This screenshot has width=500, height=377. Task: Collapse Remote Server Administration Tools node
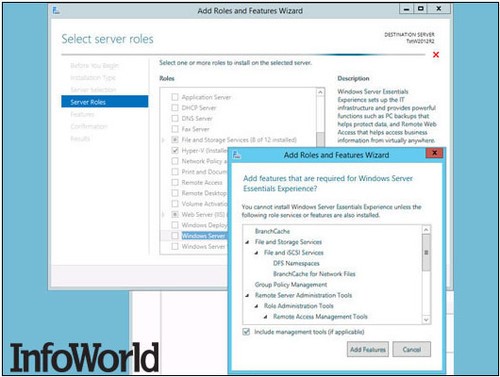tap(247, 296)
